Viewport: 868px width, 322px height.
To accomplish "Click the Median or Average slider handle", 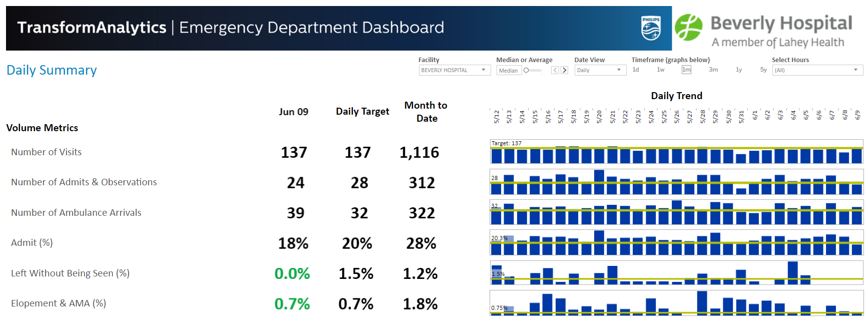I will click(526, 70).
